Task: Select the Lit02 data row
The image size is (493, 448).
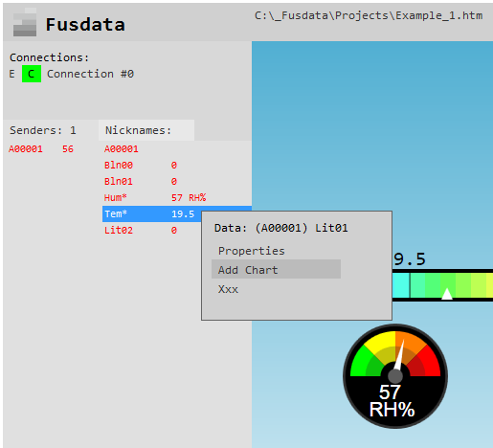Action: pyautogui.click(x=141, y=230)
